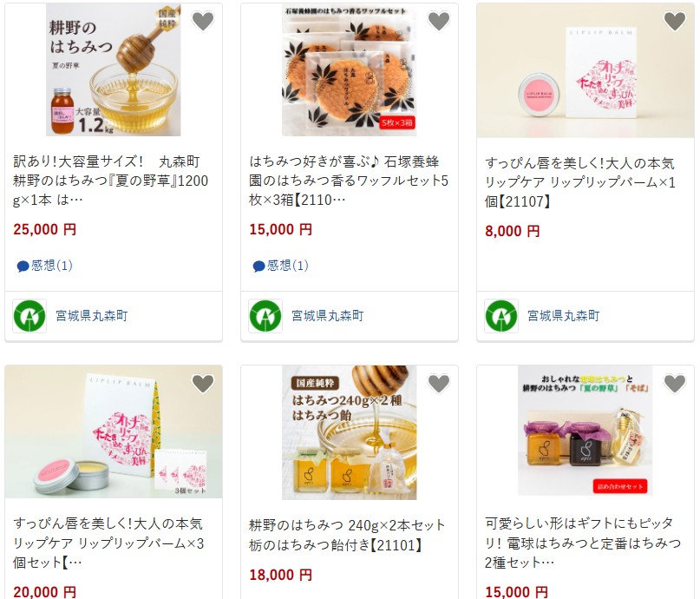The image size is (700, 599).
Task: Open 宮城県丸森町 link under lip balm product
Action: click(x=564, y=316)
